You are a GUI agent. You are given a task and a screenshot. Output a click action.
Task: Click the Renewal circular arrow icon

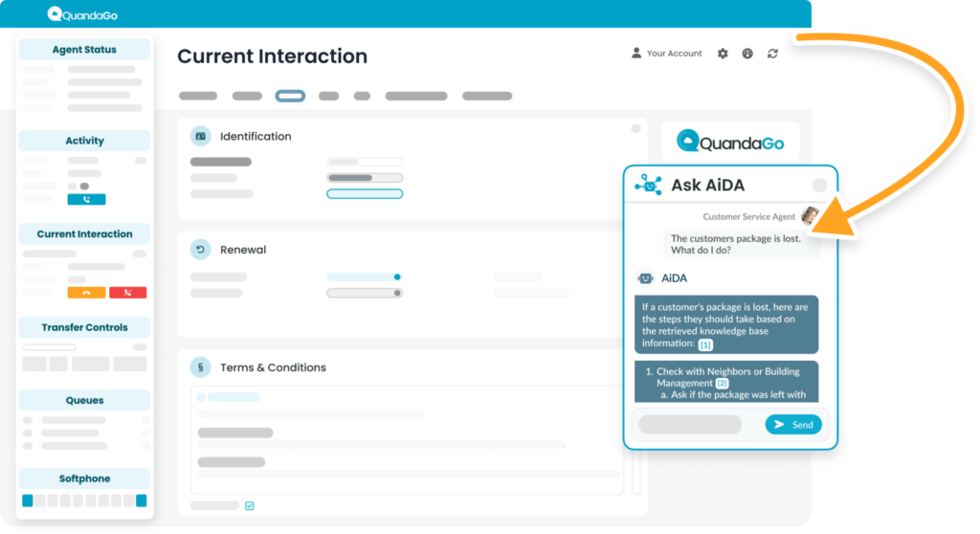tap(201, 250)
